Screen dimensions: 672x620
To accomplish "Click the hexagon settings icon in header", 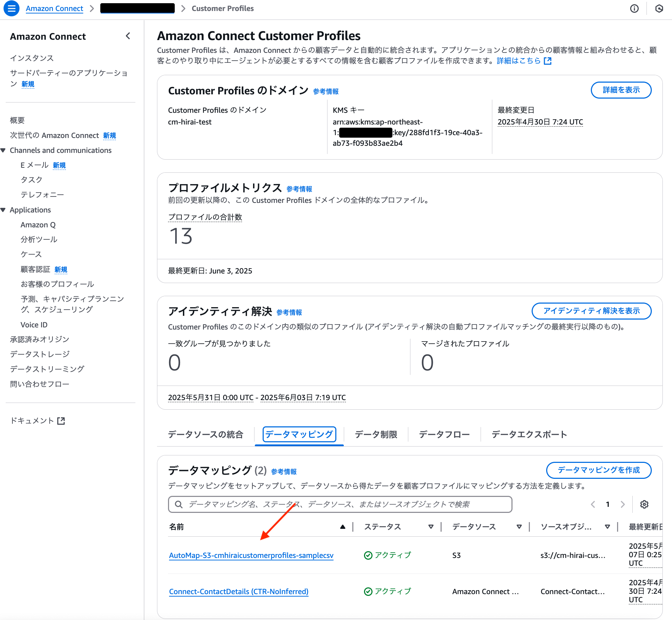I will click(x=659, y=9).
